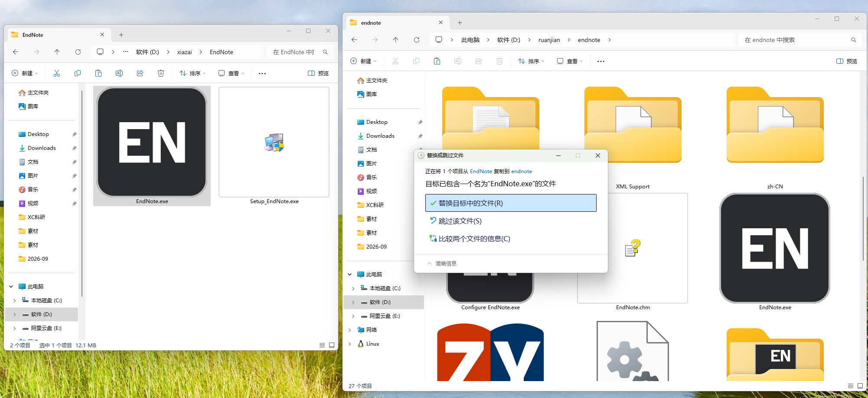Go back in left EndNote window
The width and height of the screenshot is (868, 398).
pos(16,52)
